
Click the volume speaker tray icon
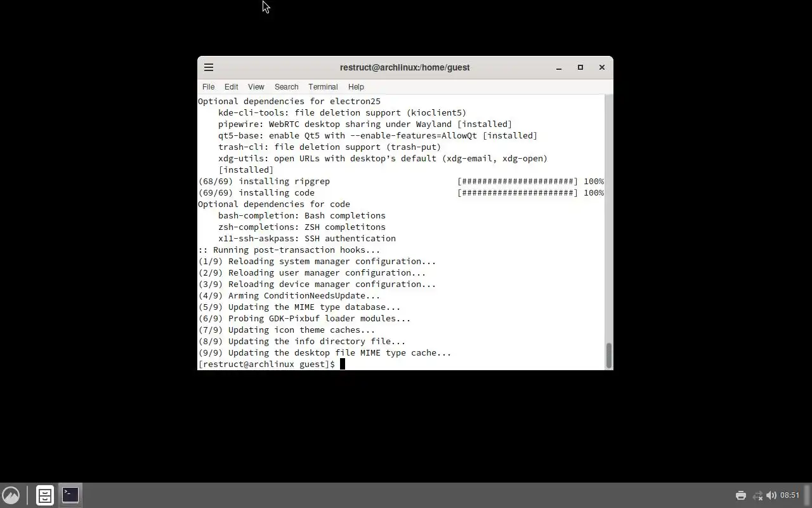click(771, 495)
